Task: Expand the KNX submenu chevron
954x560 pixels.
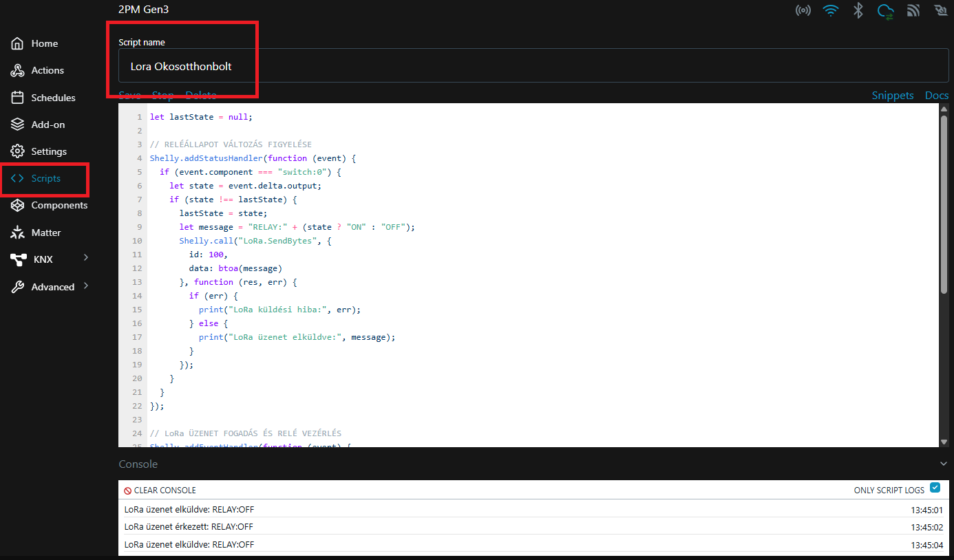Action: pyautogui.click(x=86, y=257)
